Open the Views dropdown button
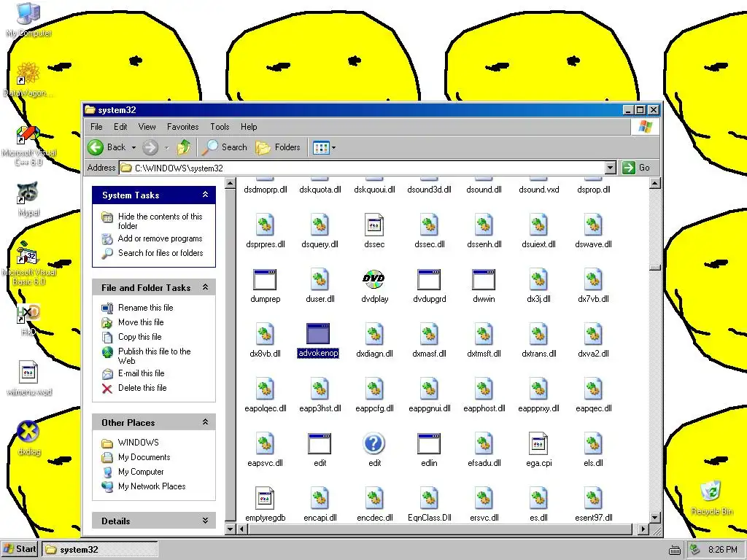The height and width of the screenshot is (560, 747). click(x=325, y=147)
